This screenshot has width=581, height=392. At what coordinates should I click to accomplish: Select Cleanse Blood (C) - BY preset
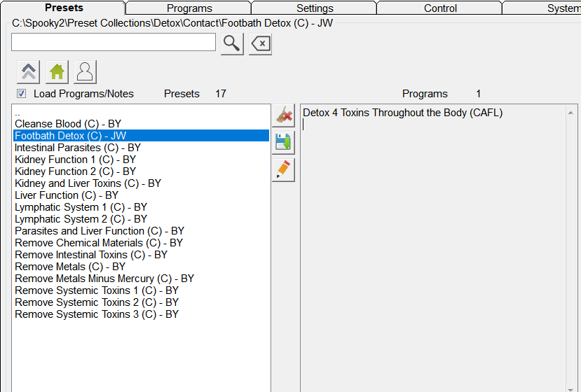coord(68,124)
